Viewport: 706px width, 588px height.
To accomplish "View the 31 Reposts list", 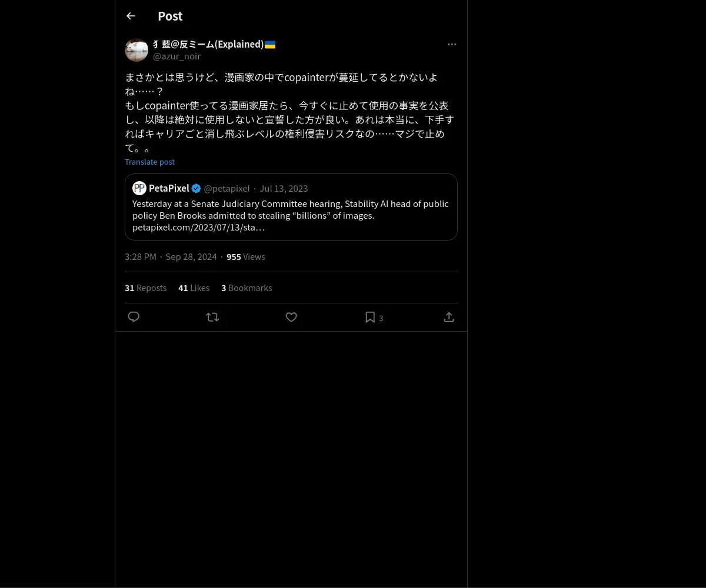I will click(x=145, y=288).
